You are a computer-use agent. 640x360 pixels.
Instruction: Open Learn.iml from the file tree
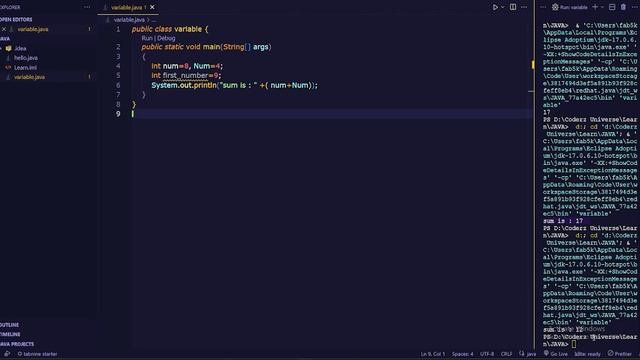pos(25,67)
